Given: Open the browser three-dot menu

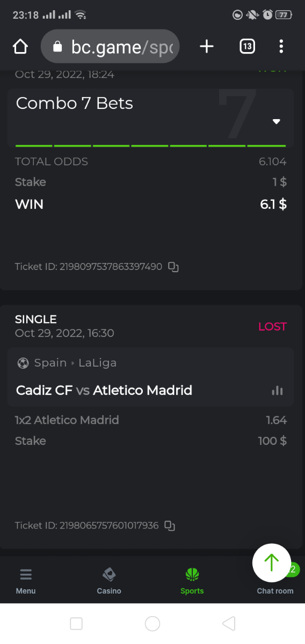Looking at the screenshot, I should (281, 47).
